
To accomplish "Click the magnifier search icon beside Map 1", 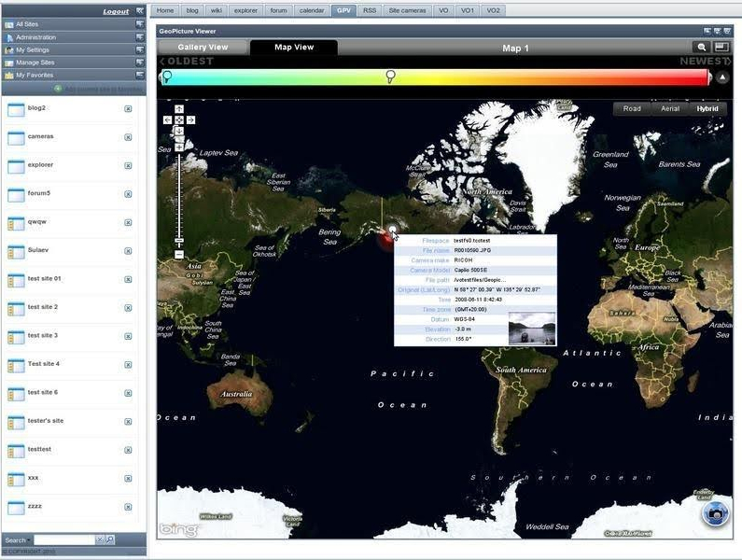I will click(x=701, y=47).
